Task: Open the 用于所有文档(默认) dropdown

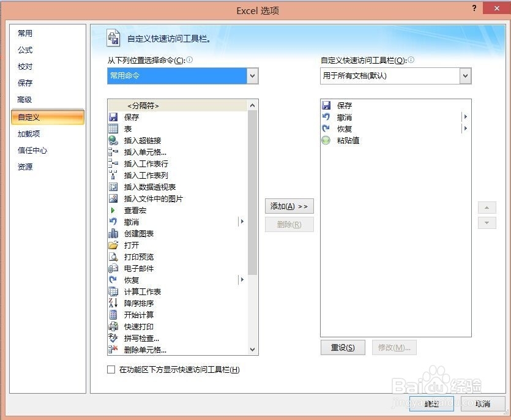Action: [x=466, y=76]
